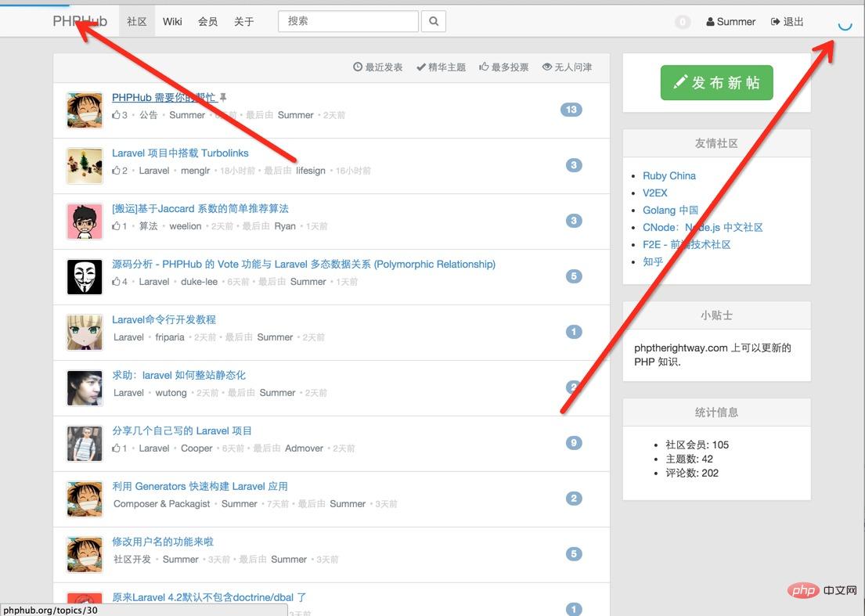Open the Ruby China community link
This screenshot has width=865, height=616.
(669, 175)
